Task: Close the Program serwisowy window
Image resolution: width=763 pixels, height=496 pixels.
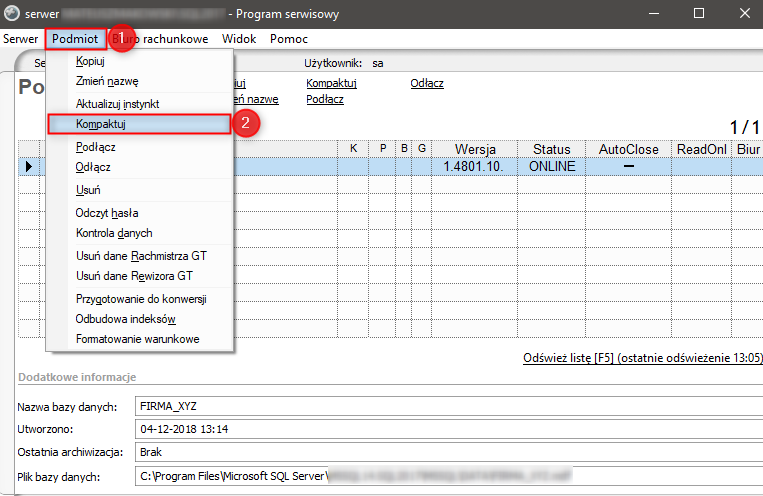Action: pyautogui.click(x=745, y=14)
